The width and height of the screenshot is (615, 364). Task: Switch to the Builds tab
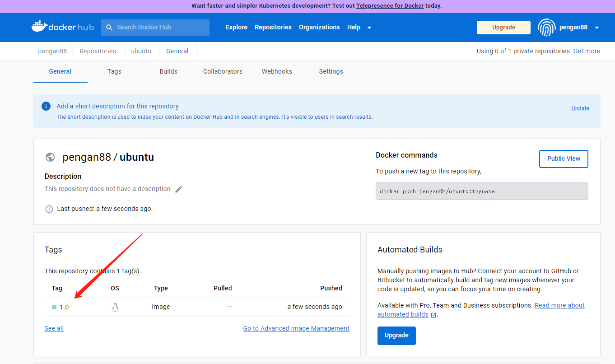pos(168,71)
